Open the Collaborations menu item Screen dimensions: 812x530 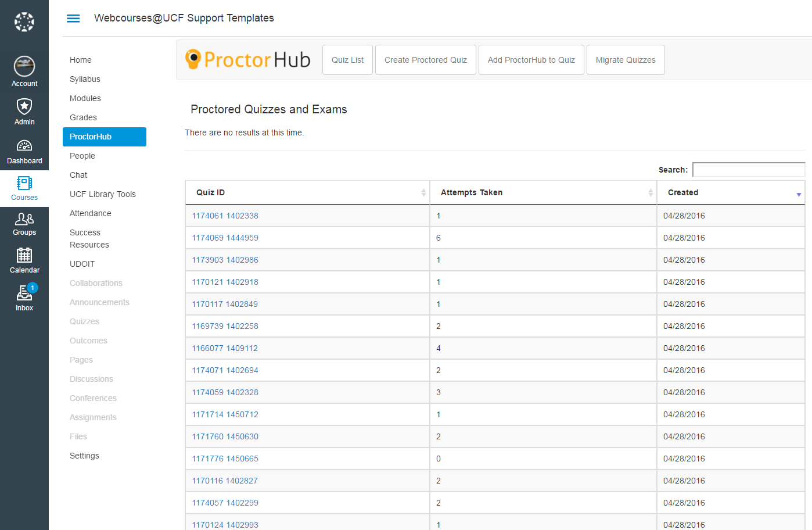coord(96,283)
